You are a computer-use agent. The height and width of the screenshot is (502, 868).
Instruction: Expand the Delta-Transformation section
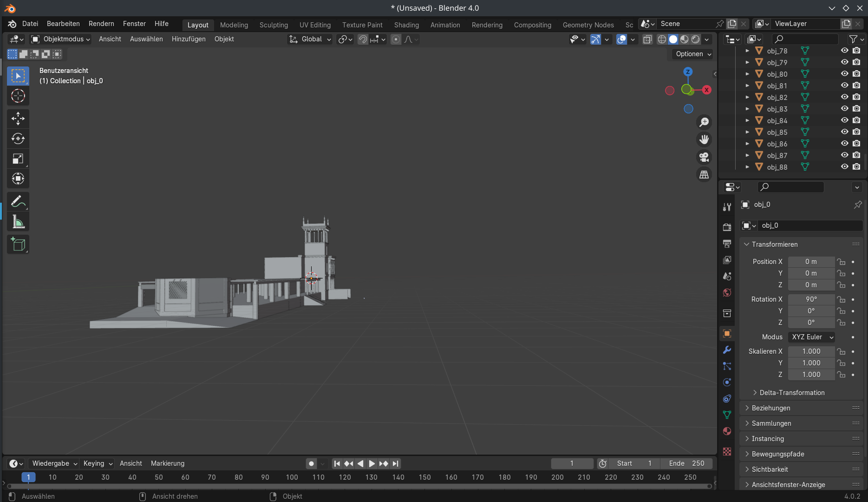click(x=792, y=393)
